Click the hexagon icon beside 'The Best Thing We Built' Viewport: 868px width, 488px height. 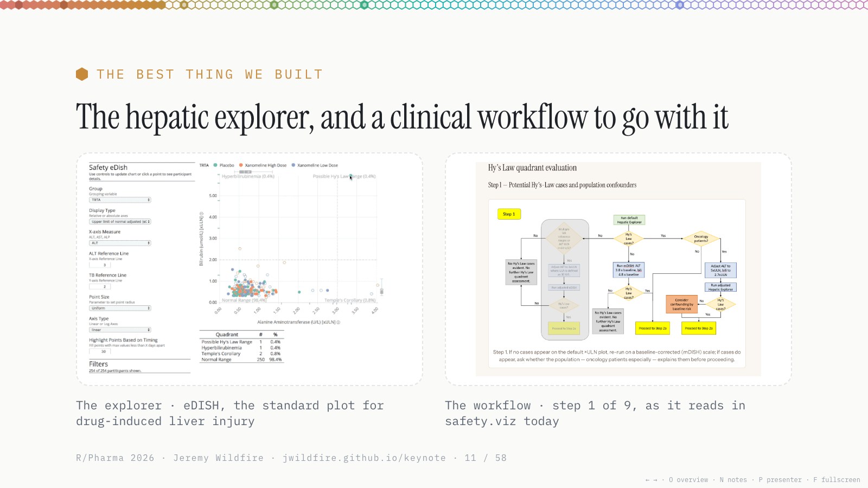(x=82, y=74)
